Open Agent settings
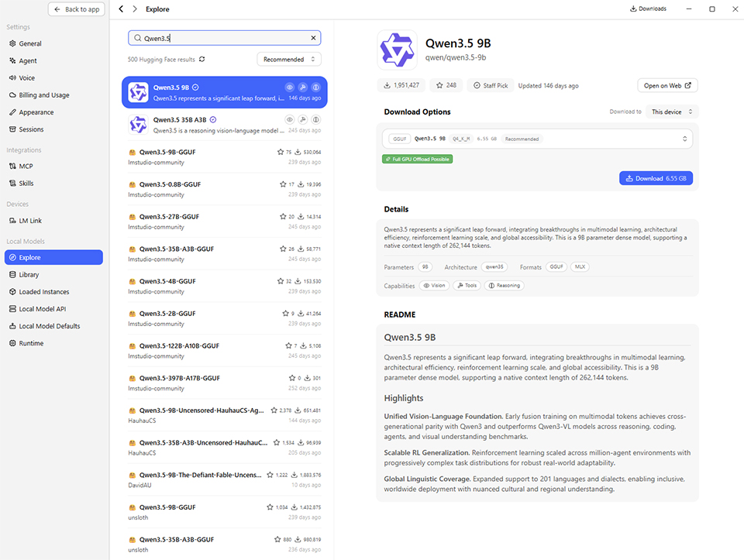Image resolution: width=744 pixels, height=560 pixels. (53, 60)
